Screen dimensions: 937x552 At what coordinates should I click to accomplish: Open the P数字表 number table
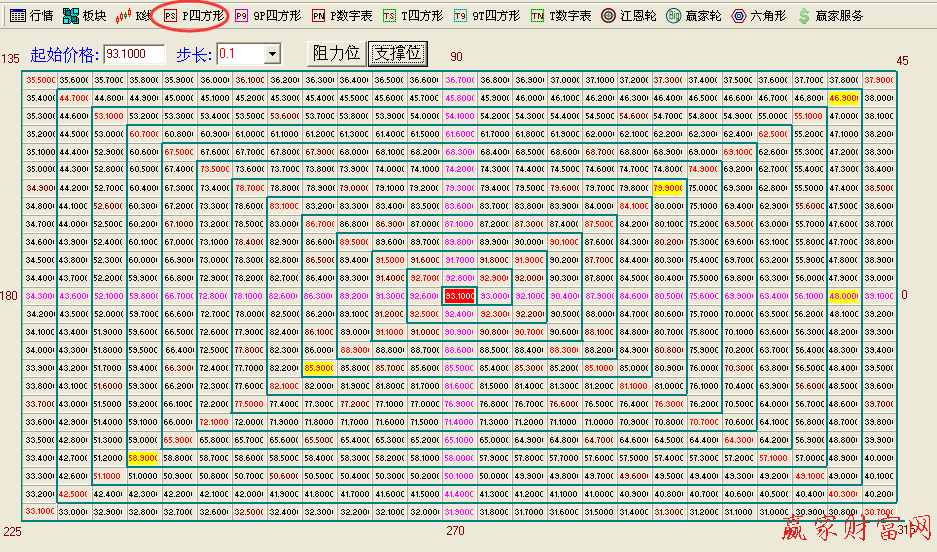(342, 16)
